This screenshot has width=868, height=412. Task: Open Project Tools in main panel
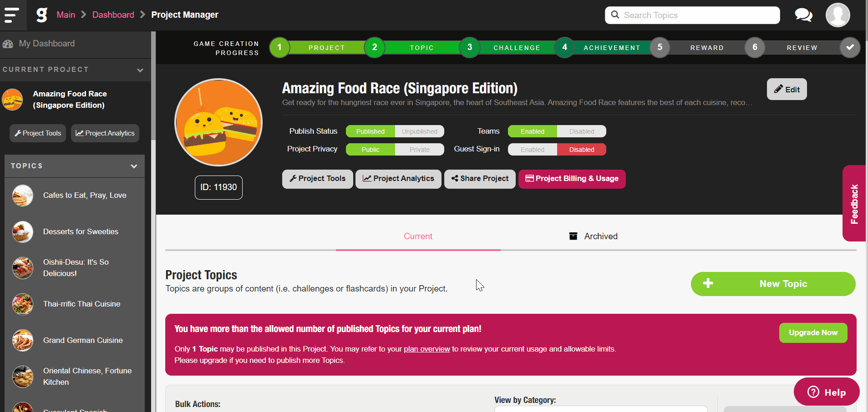coord(317,179)
